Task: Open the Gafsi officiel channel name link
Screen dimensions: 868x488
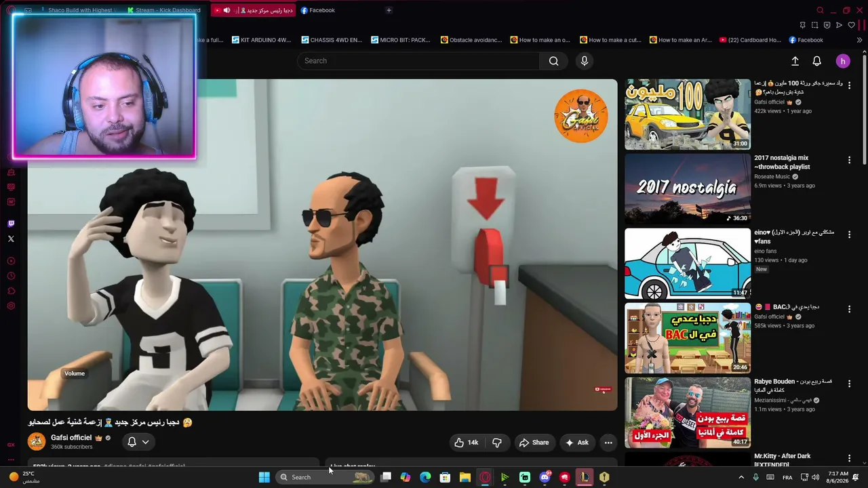Action: [71, 438]
